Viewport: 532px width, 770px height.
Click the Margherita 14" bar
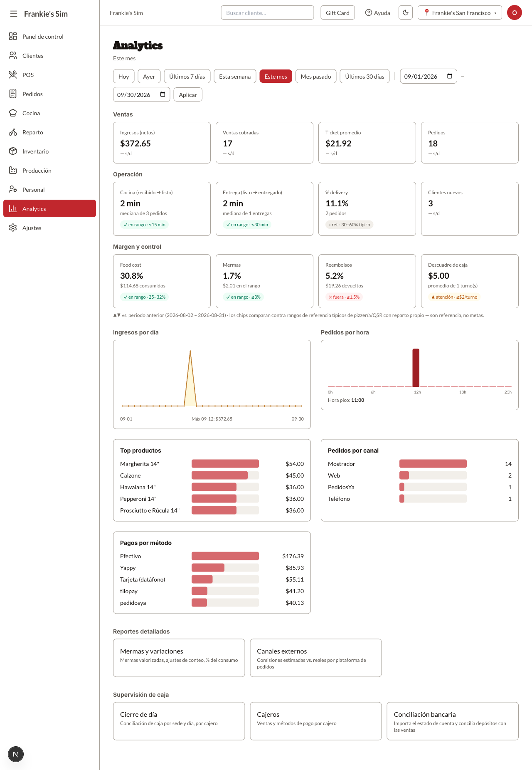225,463
